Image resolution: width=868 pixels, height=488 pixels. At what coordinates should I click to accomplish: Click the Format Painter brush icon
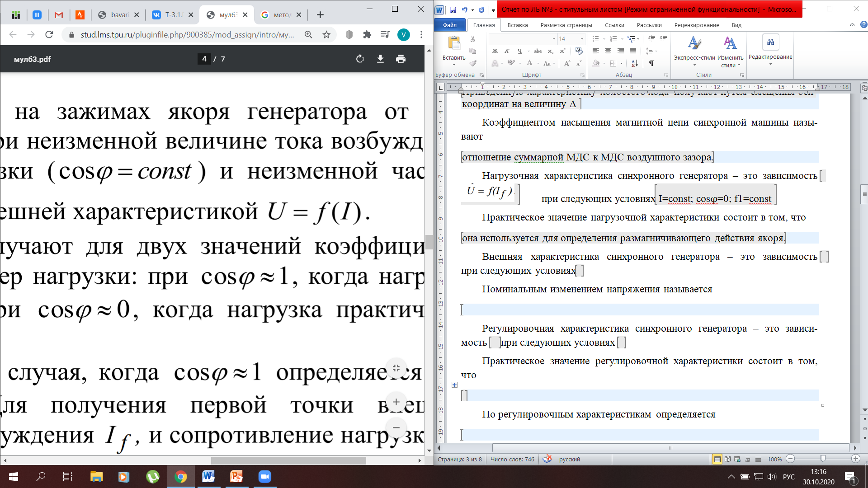473,63
